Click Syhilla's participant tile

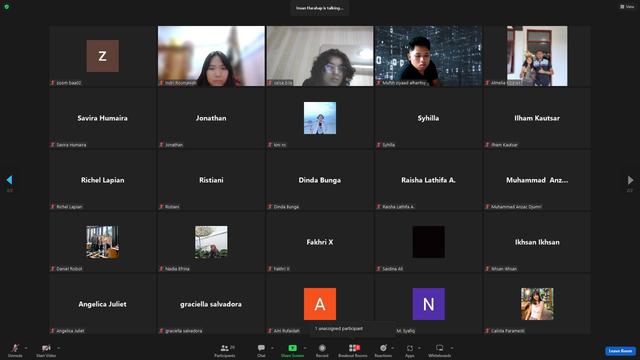(x=429, y=118)
